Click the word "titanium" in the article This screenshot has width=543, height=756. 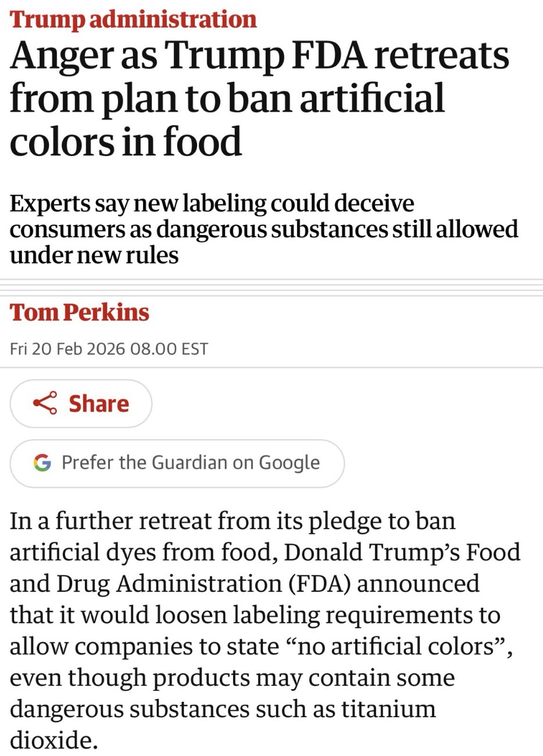[388, 709]
